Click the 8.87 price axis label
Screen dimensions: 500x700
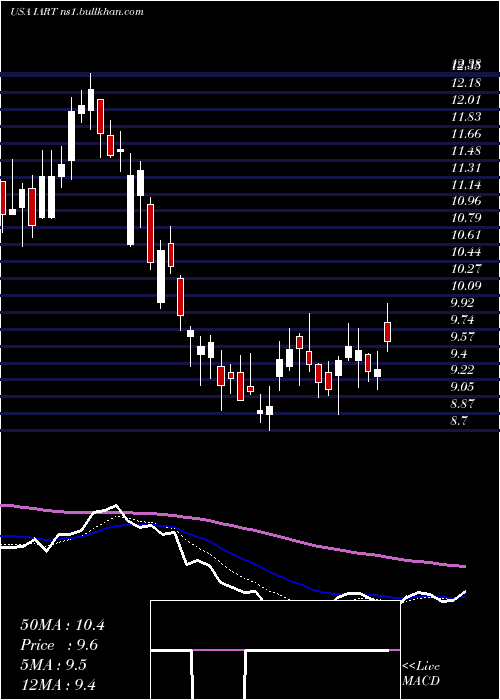[463, 404]
